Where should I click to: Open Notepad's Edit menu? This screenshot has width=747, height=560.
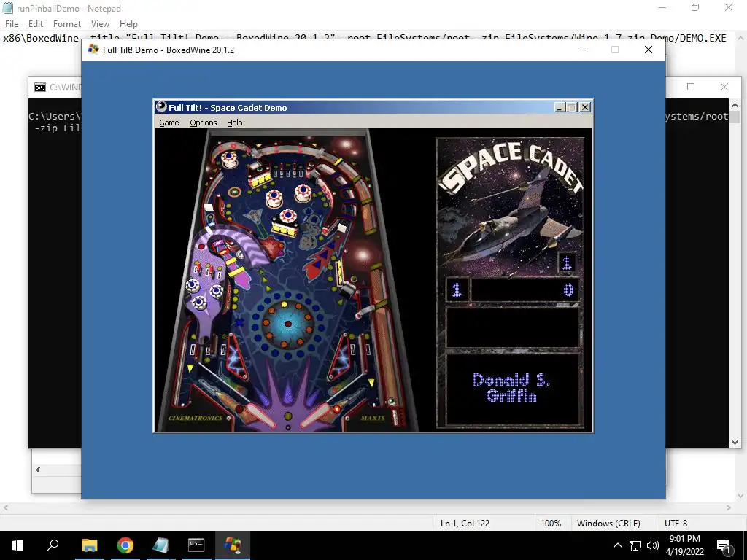click(x=35, y=24)
